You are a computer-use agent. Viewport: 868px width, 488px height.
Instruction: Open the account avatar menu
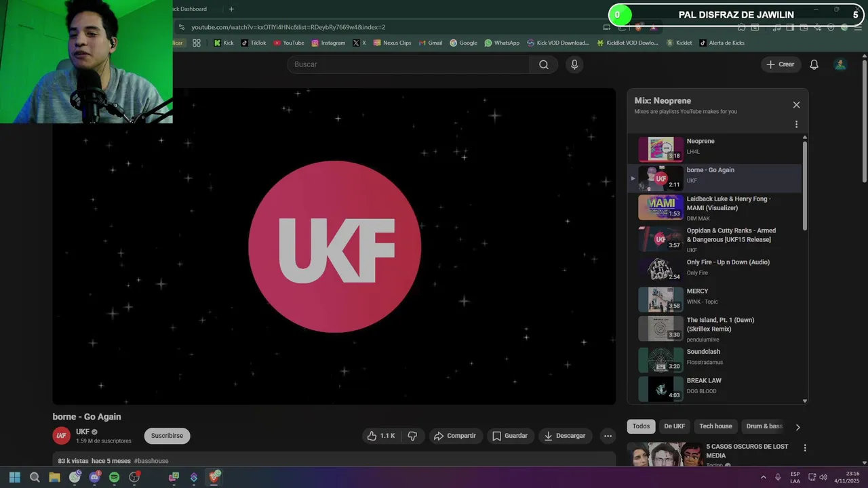840,64
